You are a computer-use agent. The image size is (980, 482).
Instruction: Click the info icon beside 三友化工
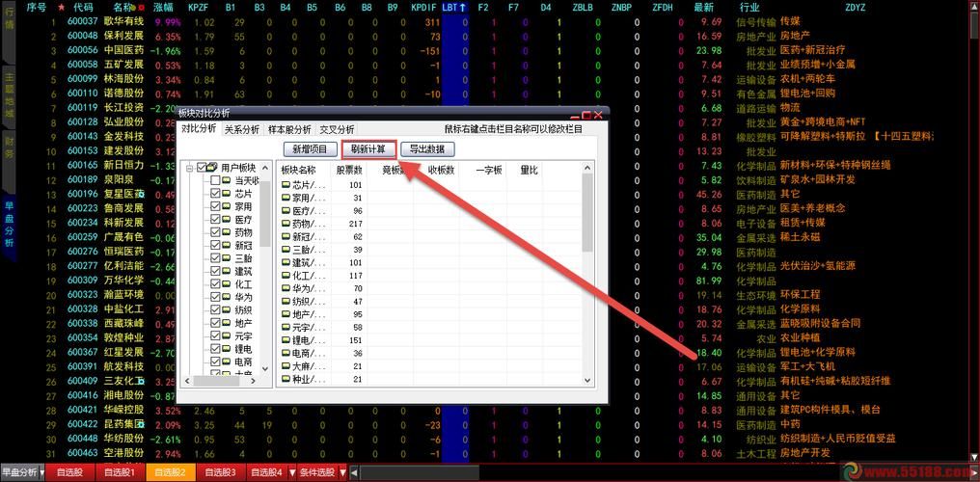tap(141, 381)
